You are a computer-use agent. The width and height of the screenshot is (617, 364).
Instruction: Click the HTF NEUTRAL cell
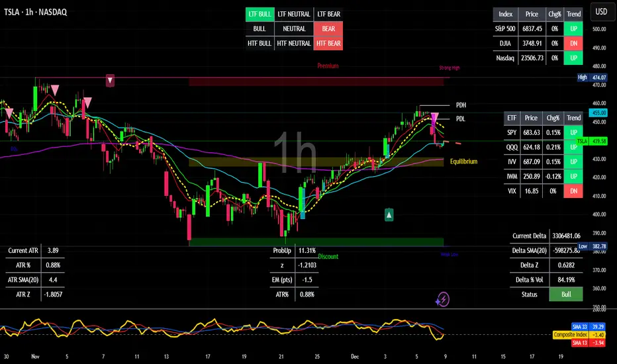tap(294, 43)
